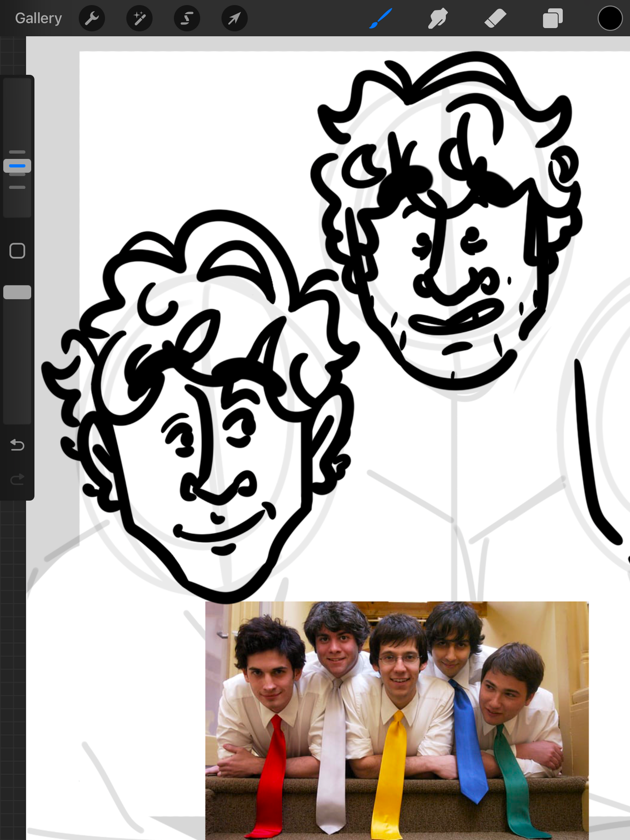Viewport: 630px width, 840px height.
Task: Tap the square modify button on sidebar
Action: (17, 251)
